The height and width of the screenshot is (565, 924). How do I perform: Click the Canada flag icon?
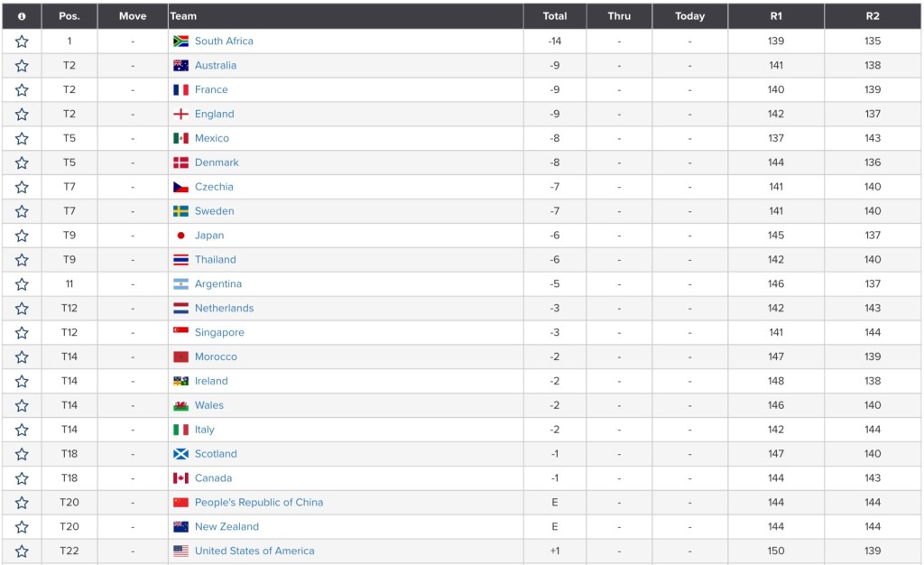[180, 478]
